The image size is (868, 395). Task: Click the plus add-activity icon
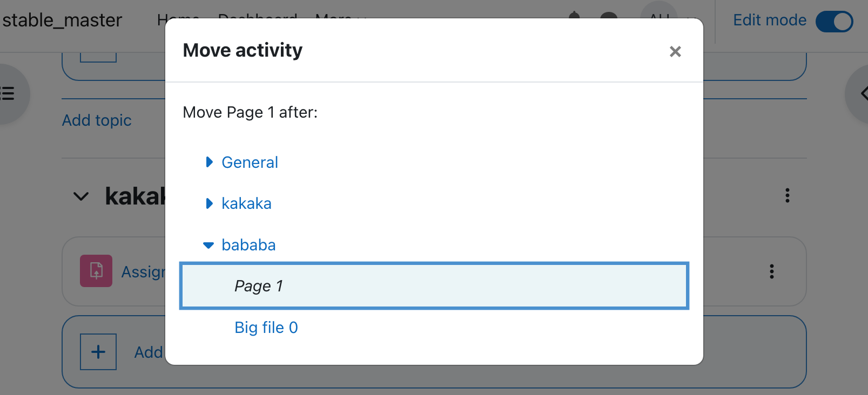click(x=98, y=352)
